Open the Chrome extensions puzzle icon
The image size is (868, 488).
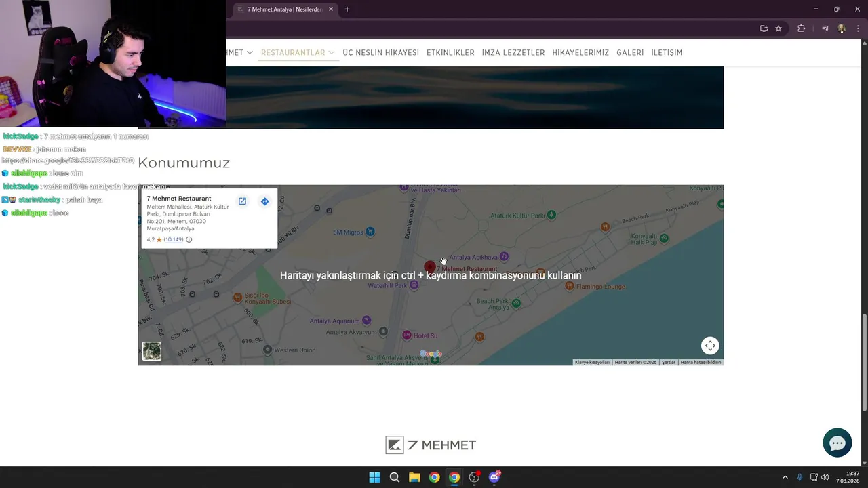pyautogui.click(x=801, y=28)
